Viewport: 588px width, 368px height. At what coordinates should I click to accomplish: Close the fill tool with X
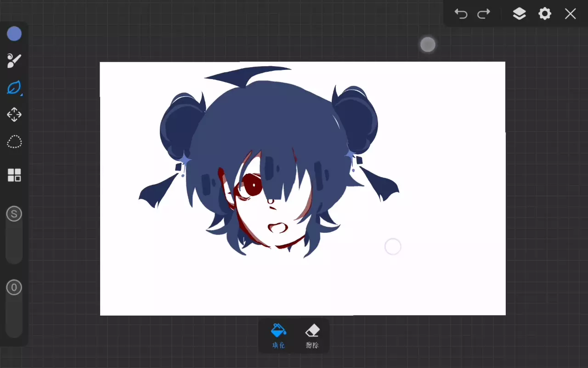[x=570, y=14]
